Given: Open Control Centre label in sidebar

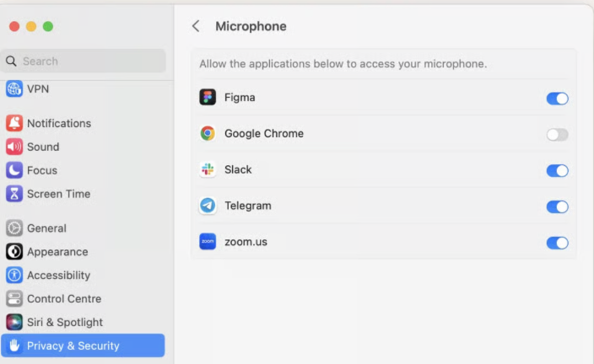Looking at the screenshot, I should click(64, 298).
